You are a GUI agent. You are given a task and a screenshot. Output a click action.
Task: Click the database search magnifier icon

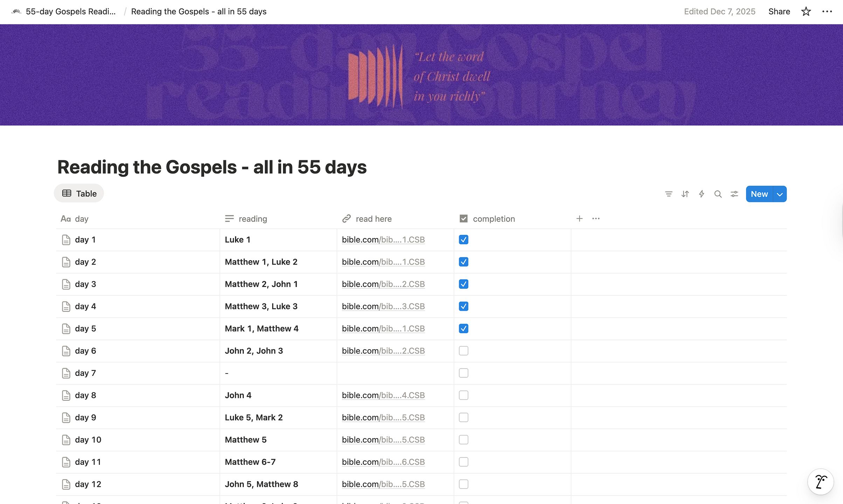pos(718,194)
